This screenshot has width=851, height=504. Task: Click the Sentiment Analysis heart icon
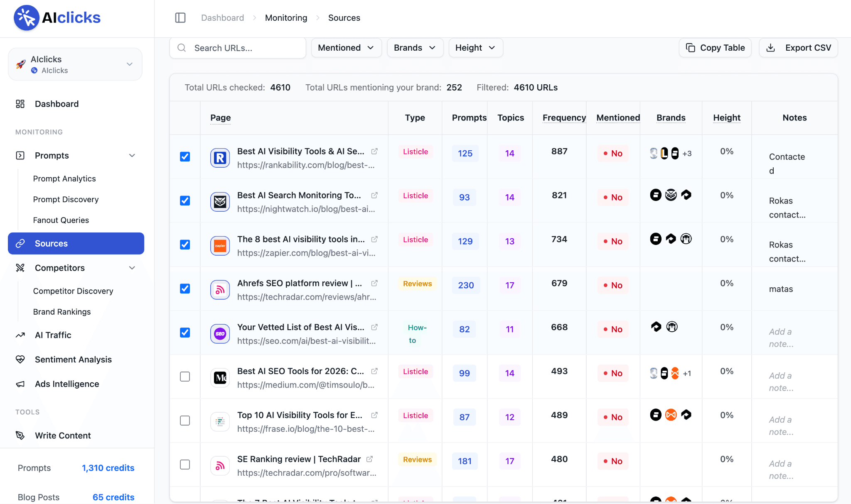coord(20,360)
